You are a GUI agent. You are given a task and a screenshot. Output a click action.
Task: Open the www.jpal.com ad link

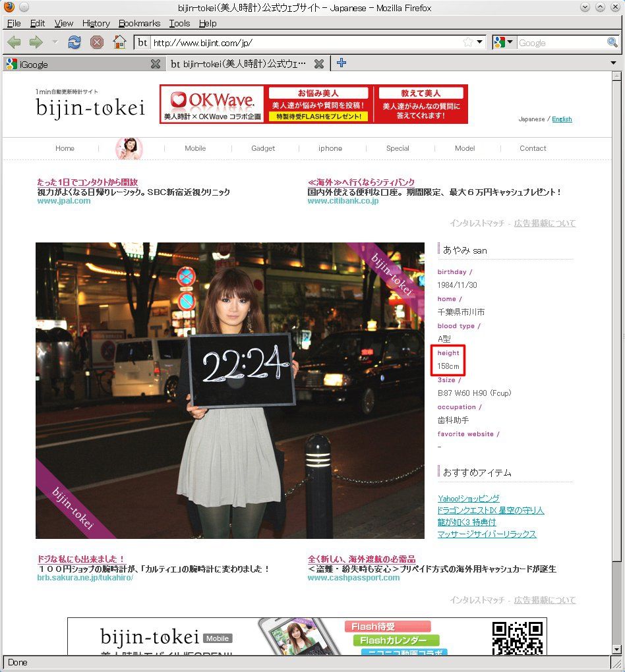pyautogui.click(x=64, y=200)
